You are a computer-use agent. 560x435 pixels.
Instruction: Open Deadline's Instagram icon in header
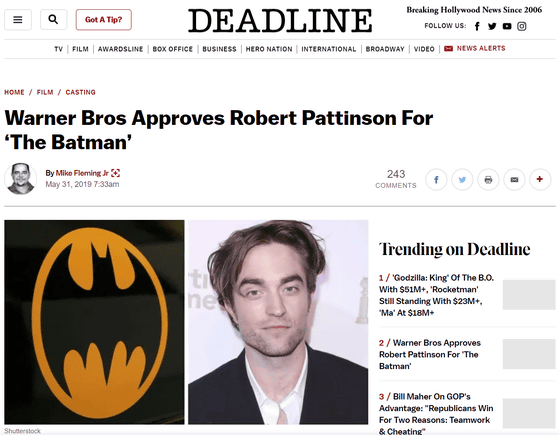(x=522, y=26)
